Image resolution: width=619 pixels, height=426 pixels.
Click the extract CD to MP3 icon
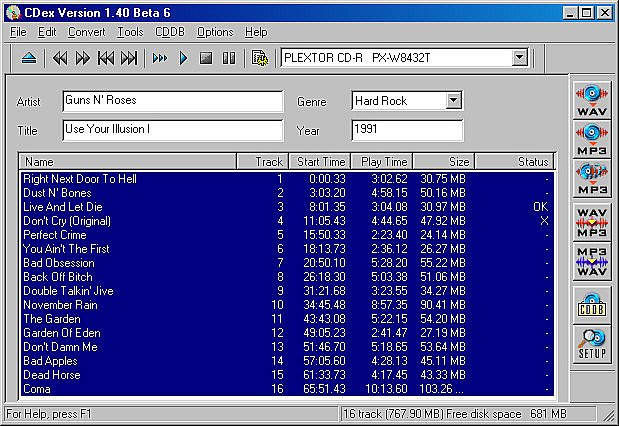591,139
